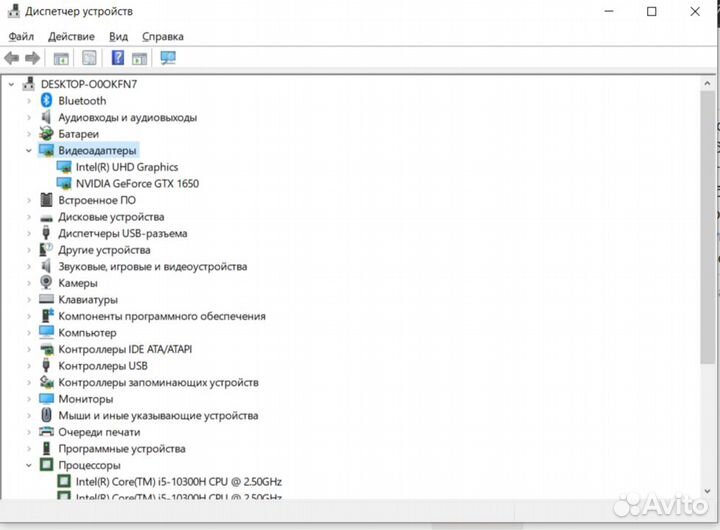The image size is (720, 530).
Task: Click the Камеры webcam icon
Action: pyautogui.click(x=47, y=283)
